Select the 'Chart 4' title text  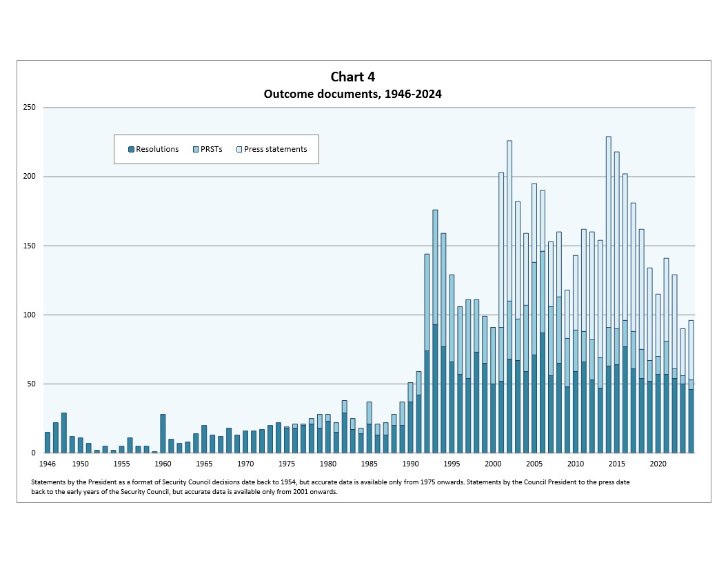[x=353, y=77]
